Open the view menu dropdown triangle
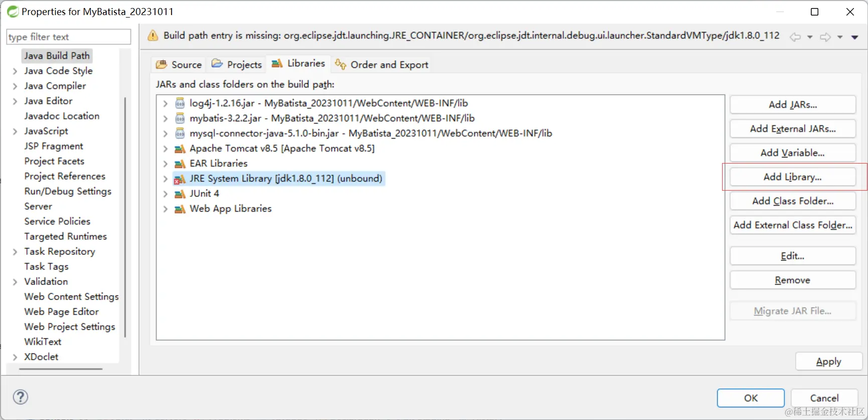 coord(855,37)
